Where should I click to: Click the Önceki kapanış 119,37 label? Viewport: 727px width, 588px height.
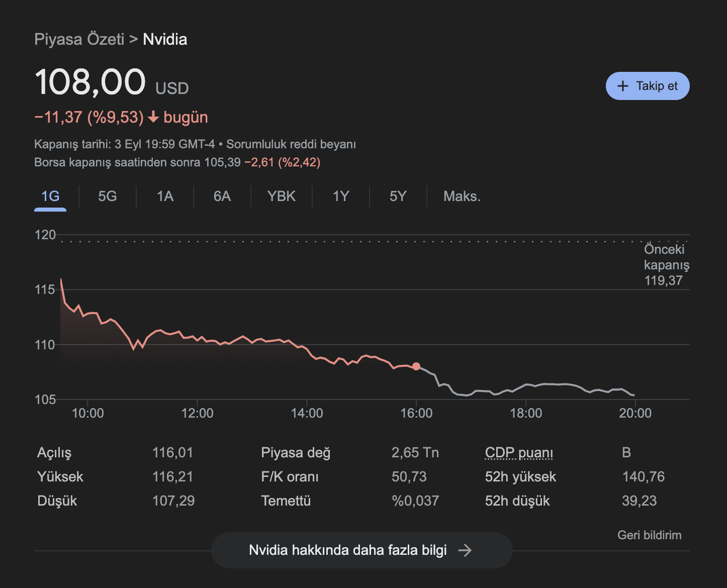click(667, 265)
